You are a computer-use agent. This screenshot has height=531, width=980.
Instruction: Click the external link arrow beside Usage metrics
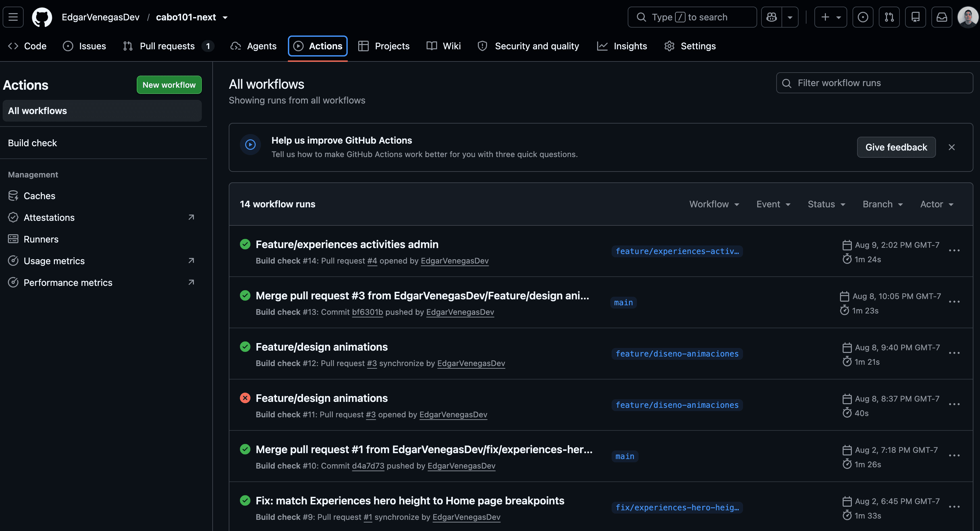tap(191, 261)
